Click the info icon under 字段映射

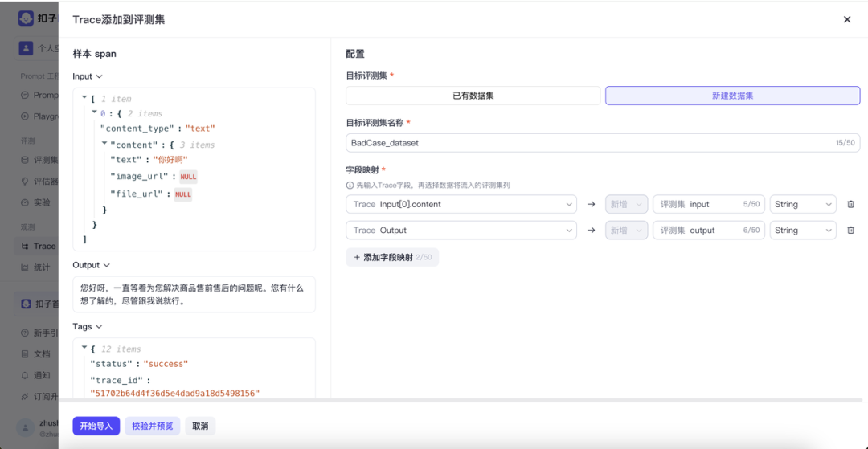tap(350, 186)
